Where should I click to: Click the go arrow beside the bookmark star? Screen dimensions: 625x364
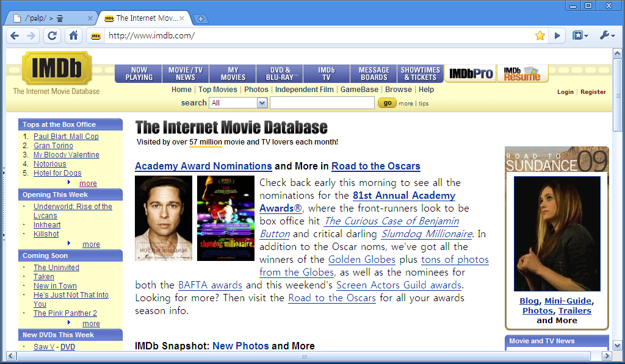click(x=557, y=36)
